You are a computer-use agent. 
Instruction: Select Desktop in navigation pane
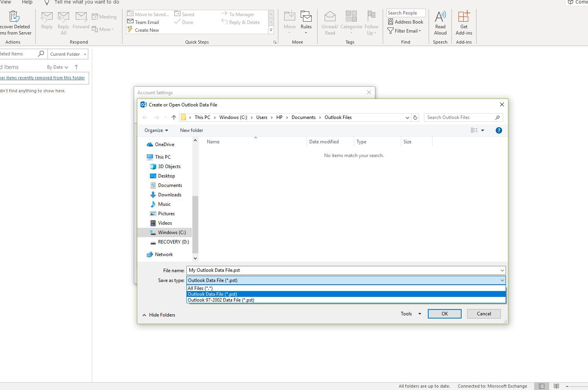166,176
